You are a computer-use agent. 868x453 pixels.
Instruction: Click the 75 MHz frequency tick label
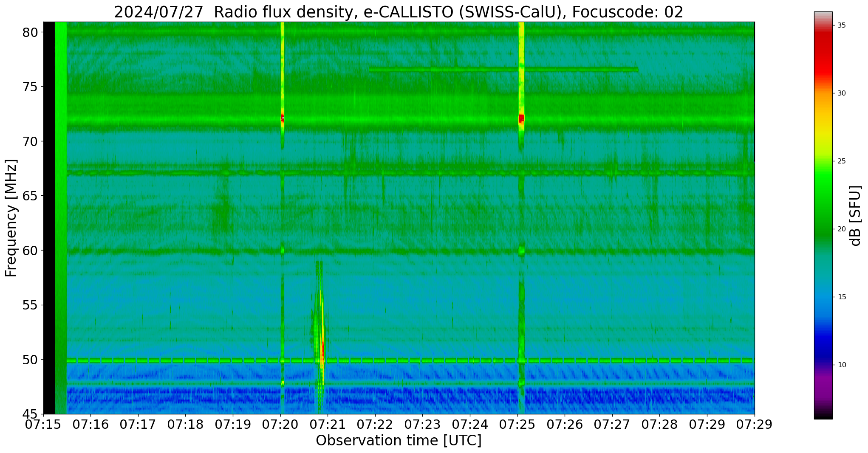coord(30,87)
